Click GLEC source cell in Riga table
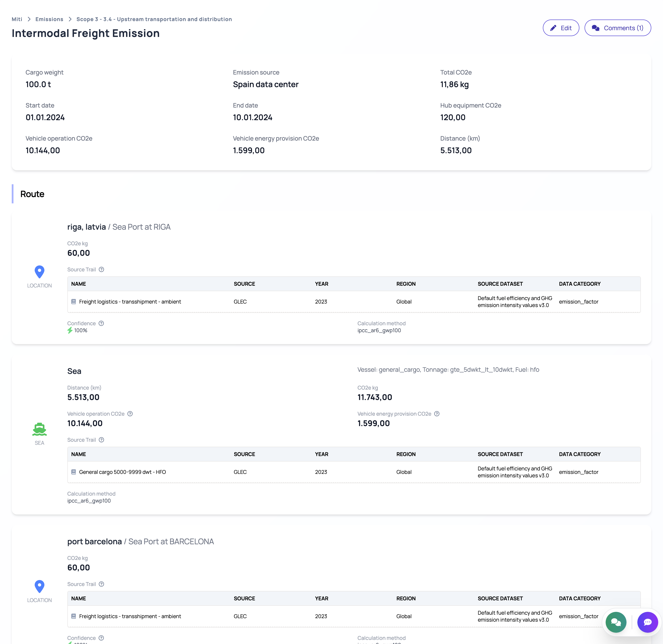This screenshot has width=663, height=644. pyautogui.click(x=240, y=302)
